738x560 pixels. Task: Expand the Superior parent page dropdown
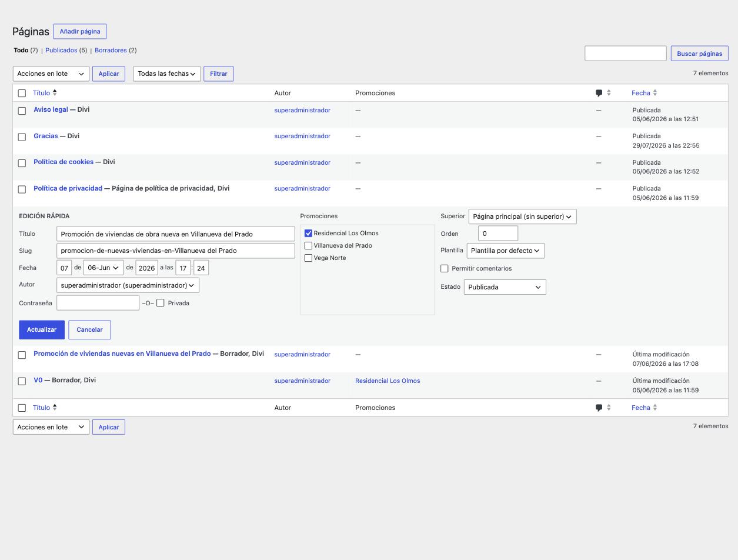point(522,216)
